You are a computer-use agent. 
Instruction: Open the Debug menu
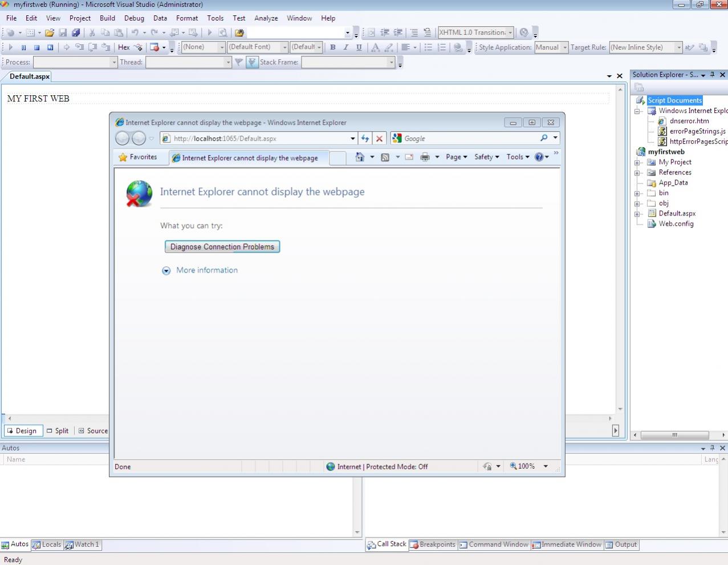coord(134,18)
